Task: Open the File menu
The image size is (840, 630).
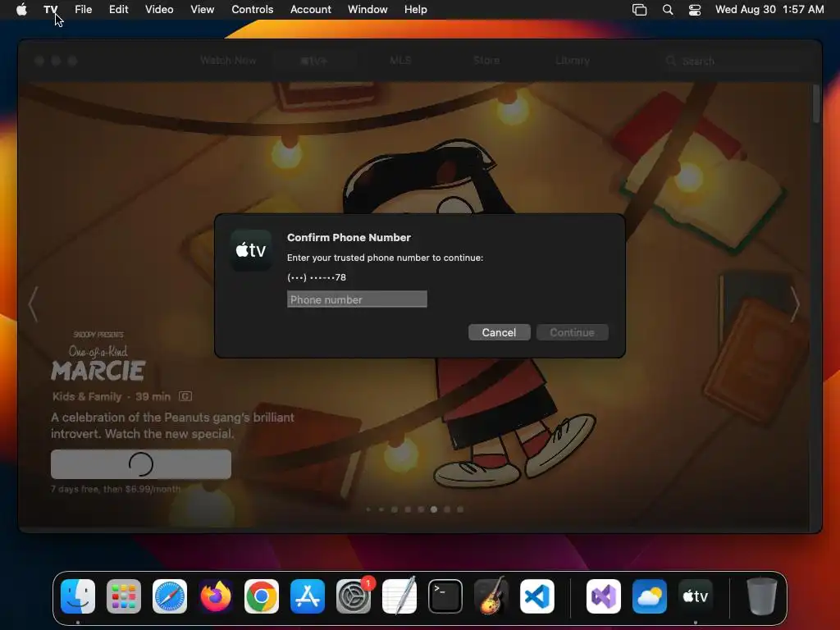Action: tap(83, 9)
